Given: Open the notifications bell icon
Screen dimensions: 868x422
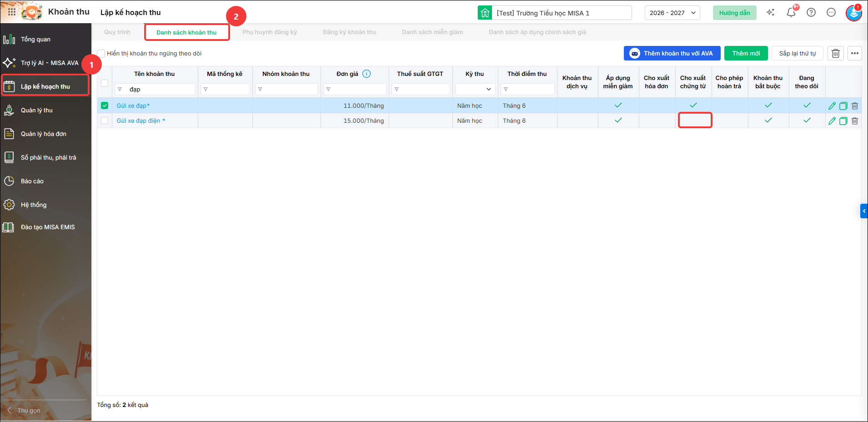Looking at the screenshot, I should (791, 13).
